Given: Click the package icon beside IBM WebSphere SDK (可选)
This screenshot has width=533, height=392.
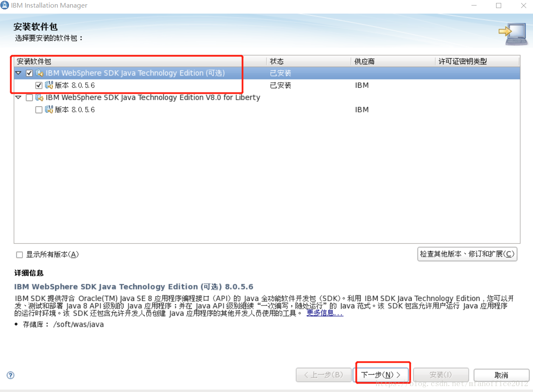Looking at the screenshot, I should [39, 73].
